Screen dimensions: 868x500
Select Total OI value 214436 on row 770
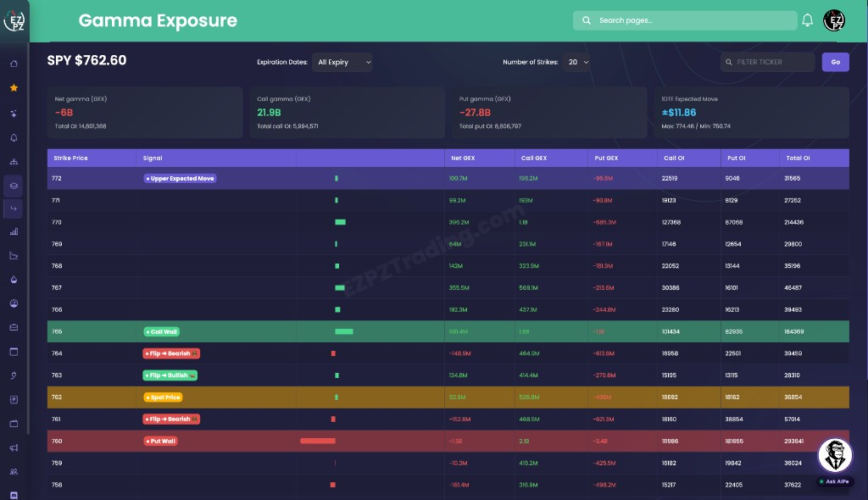[793, 222]
